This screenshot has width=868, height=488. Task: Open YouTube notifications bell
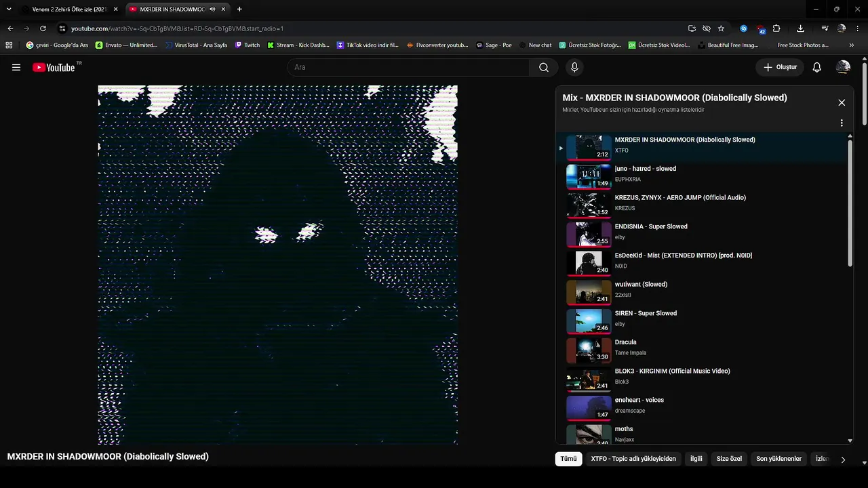pos(817,67)
